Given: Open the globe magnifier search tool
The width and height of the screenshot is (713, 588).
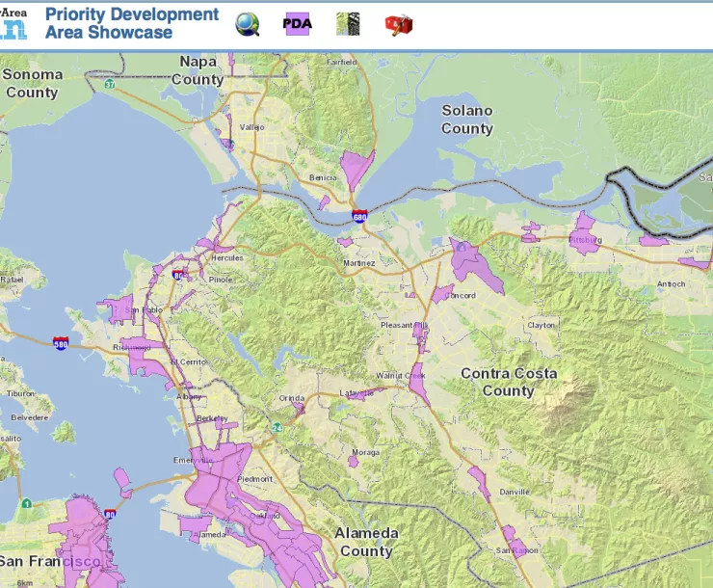Looking at the screenshot, I should click(248, 24).
